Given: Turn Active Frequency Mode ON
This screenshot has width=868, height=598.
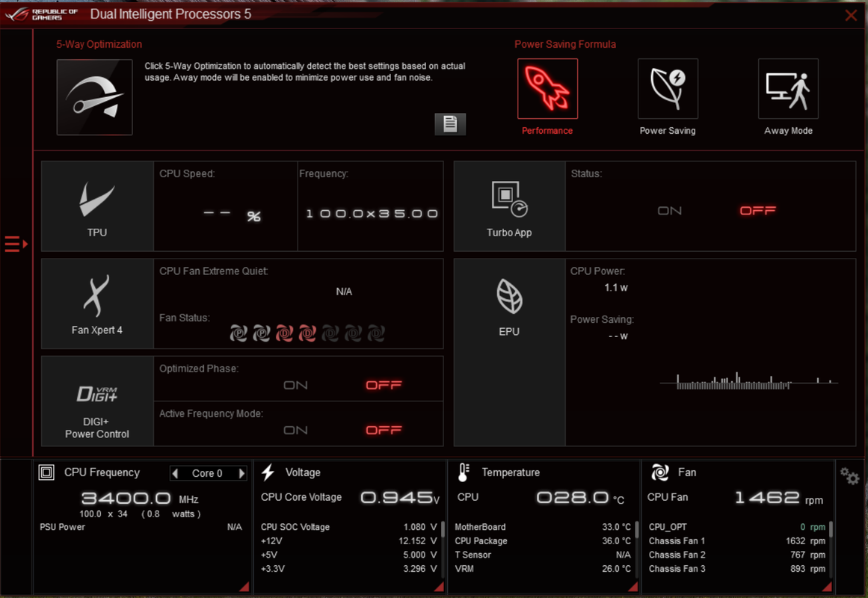Looking at the screenshot, I should click(x=295, y=431).
